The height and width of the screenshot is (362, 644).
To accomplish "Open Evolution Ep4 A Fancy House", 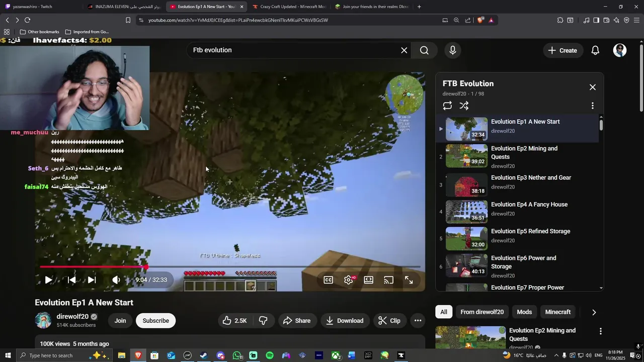I will click(x=518, y=212).
